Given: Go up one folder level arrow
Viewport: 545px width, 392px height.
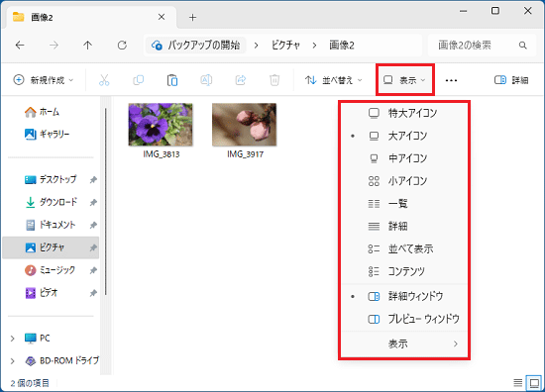Looking at the screenshot, I should pos(87,46).
